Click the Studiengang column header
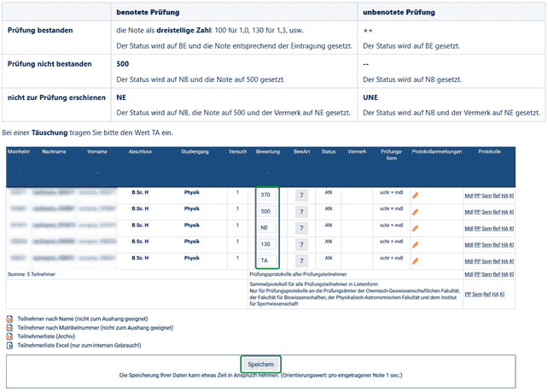 [x=195, y=152]
